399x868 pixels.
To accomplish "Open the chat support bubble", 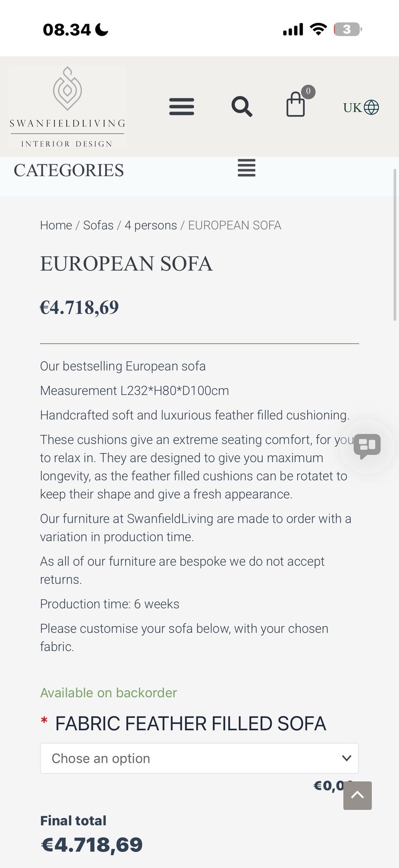I will click(367, 446).
